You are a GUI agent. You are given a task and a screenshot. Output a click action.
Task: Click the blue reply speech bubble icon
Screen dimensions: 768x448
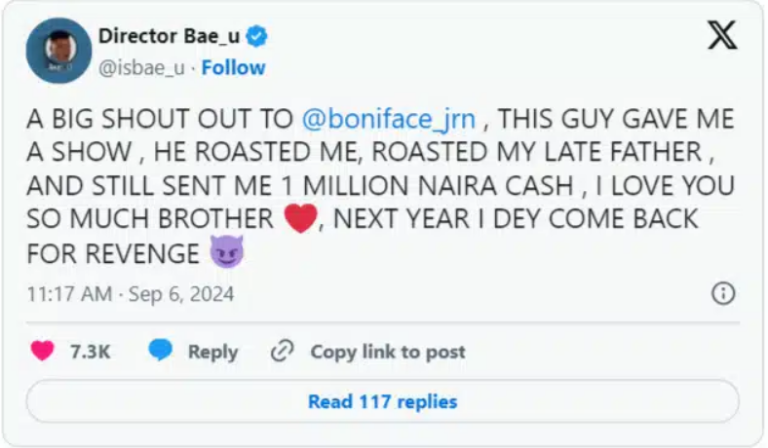(x=161, y=351)
